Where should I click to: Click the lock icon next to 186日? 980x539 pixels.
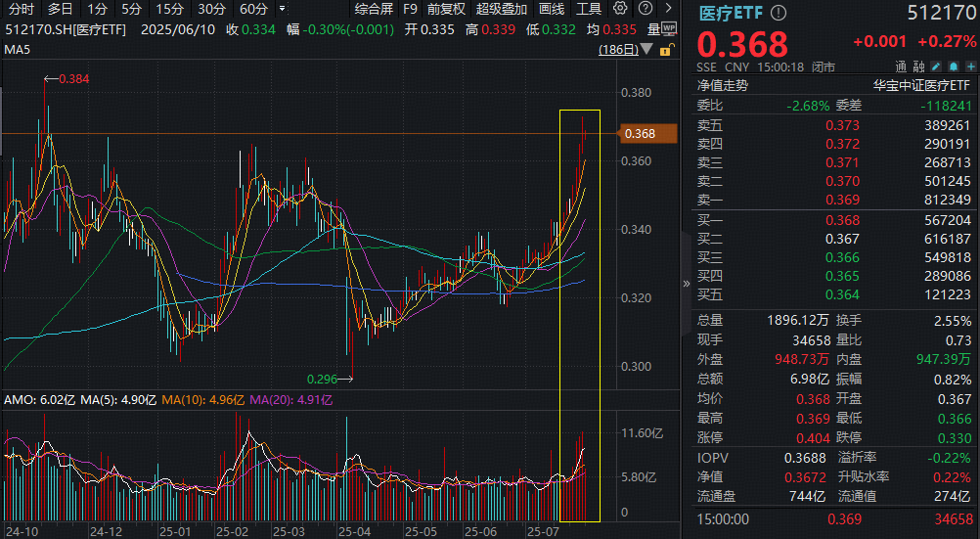666,49
